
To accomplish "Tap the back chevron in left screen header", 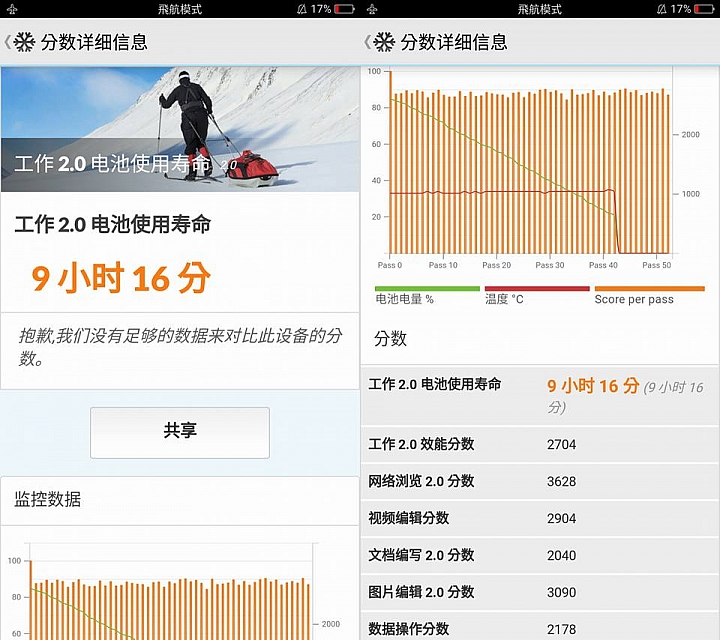I will pyautogui.click(x=7, y=42).
